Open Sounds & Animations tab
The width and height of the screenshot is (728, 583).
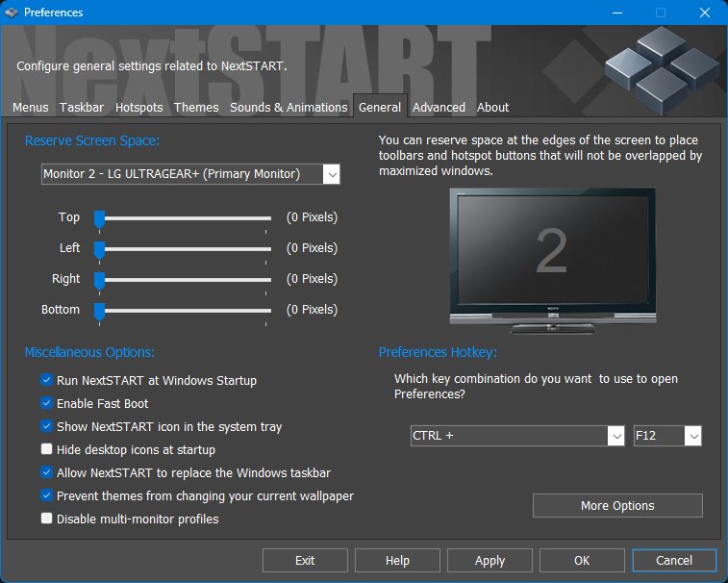pyautogui.click(x=289, y=108)
